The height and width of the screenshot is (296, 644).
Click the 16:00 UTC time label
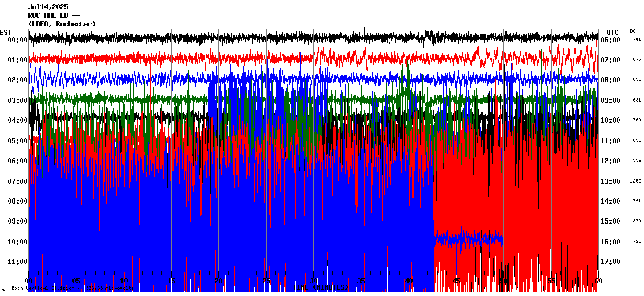[x=610, y=242]
